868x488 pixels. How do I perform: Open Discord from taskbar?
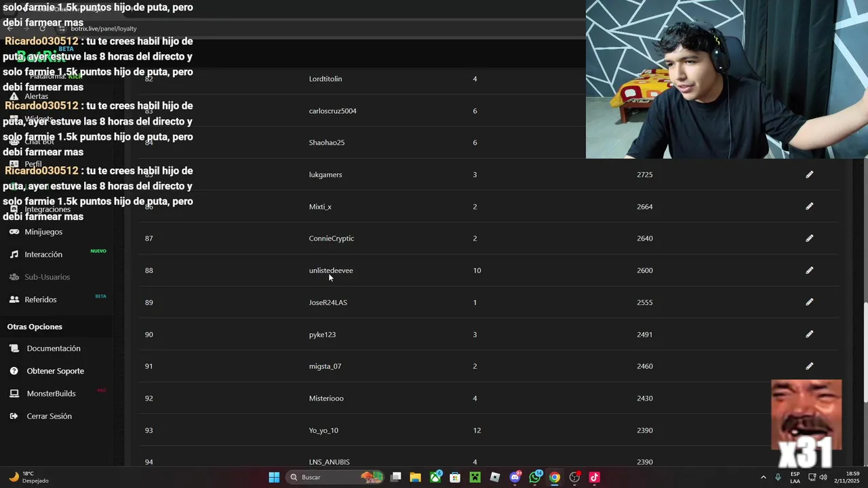coord(515,477)
